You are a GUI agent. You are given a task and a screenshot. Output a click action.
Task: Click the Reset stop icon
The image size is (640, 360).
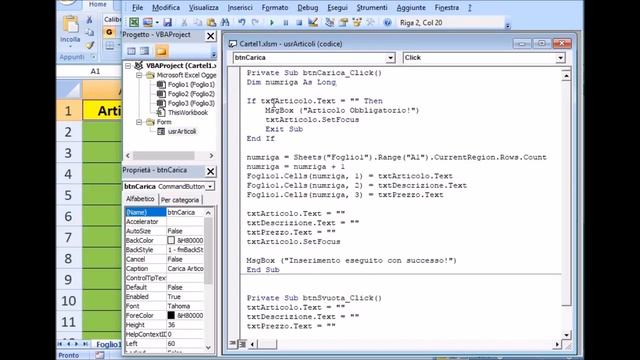(299, 23)
